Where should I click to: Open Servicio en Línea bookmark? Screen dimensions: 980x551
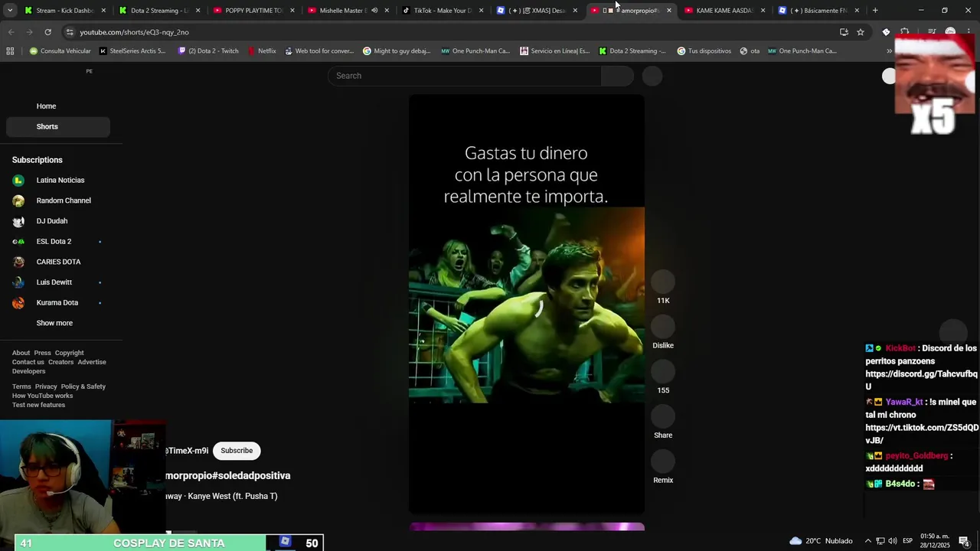[x=554, y=51]
